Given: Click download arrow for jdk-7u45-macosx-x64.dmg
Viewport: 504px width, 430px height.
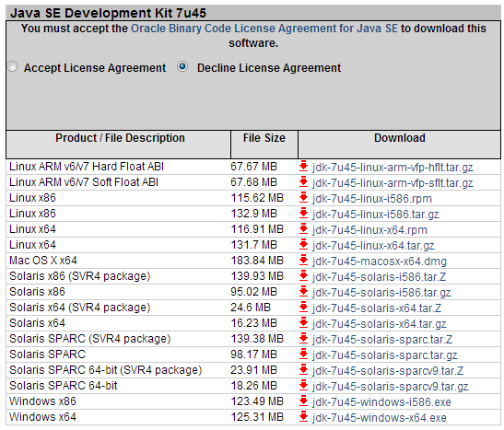Looking at the screenshot, I should coord(303,261).
